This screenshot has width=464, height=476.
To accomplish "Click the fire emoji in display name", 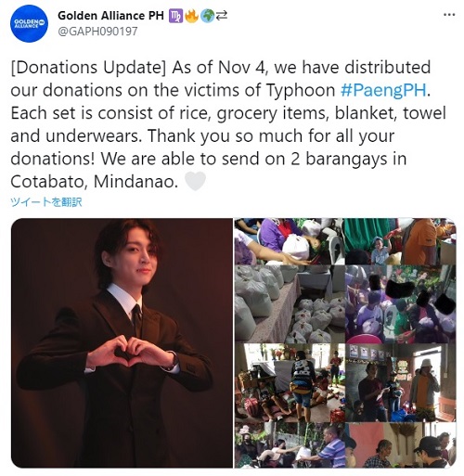I will 191,16.
